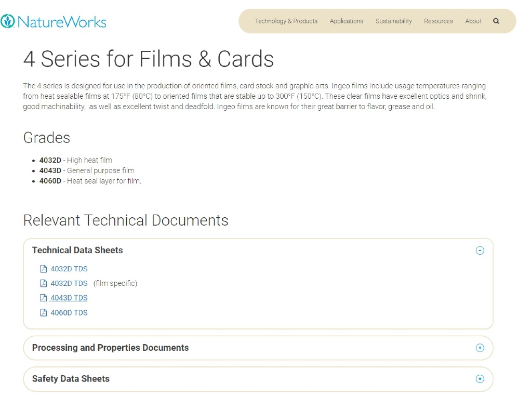Open Technology & Products menu
The height and width of the screenshot is (395, 532).
coord(286,21)
